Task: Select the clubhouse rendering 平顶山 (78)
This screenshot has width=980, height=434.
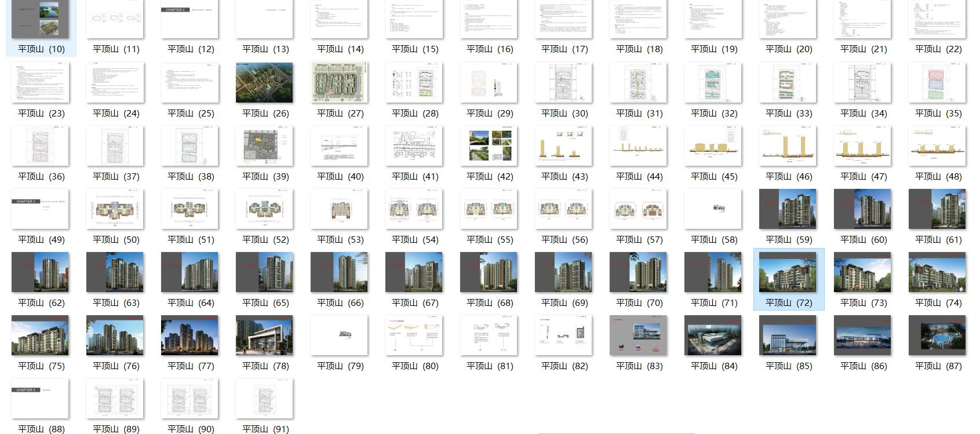Action: (264, 335)
